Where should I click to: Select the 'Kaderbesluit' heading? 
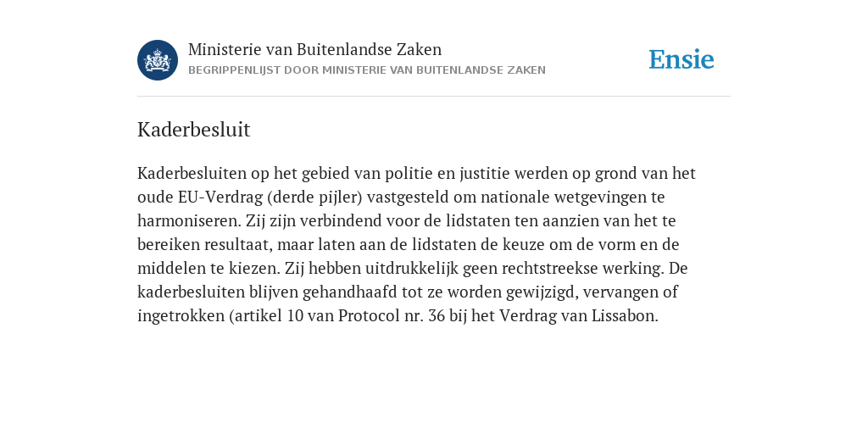click(x=194, y=130)
